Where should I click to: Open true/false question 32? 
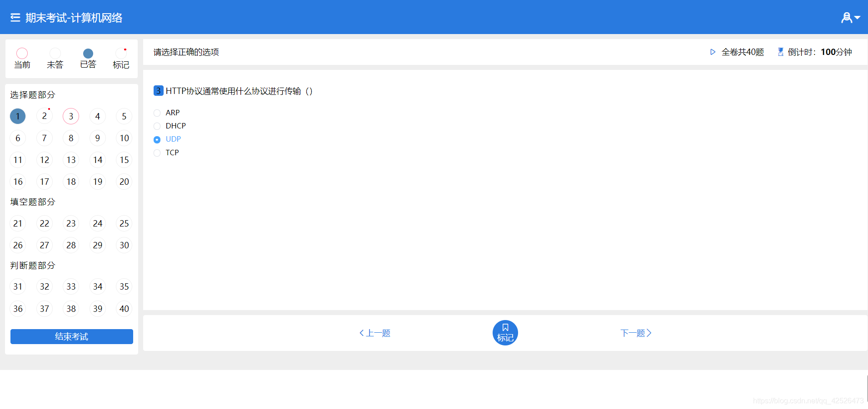pos(45,286)
